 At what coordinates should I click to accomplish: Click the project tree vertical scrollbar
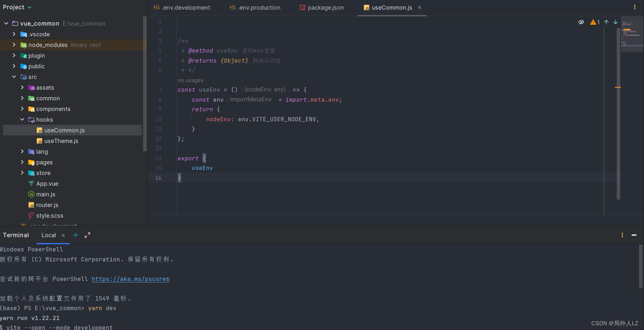145,84
